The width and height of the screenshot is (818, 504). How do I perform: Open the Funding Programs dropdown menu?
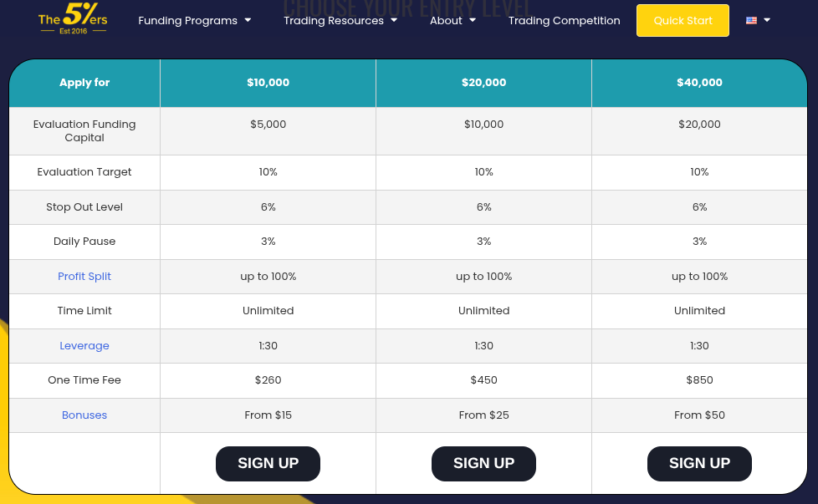pos(194,20)
